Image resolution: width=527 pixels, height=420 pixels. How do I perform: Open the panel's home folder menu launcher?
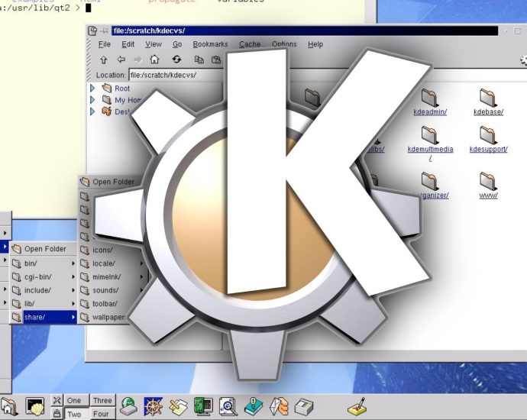tap(8, 406)
